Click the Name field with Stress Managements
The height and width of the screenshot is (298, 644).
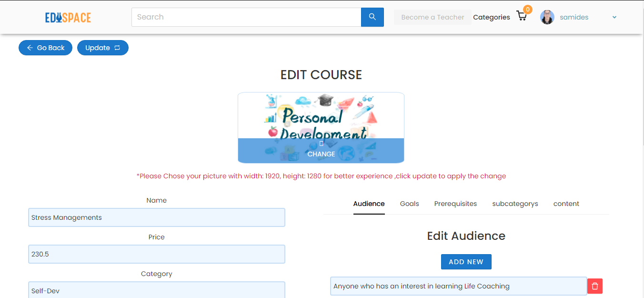click(x=157, y=217)
